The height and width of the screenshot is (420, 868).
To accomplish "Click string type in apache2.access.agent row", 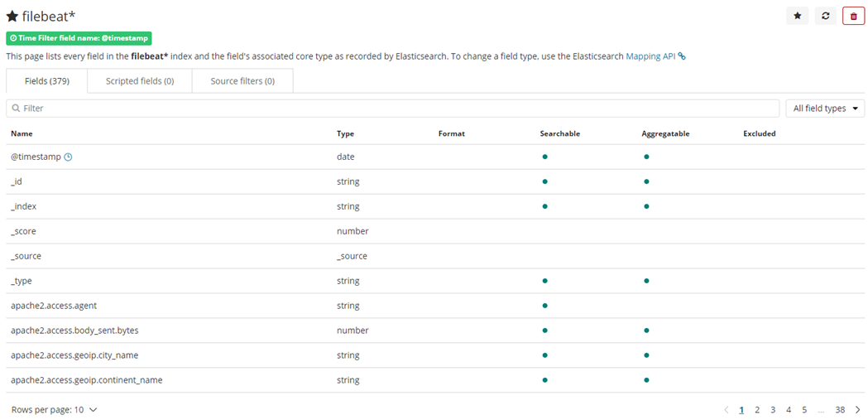I will [x=348, y=306].
